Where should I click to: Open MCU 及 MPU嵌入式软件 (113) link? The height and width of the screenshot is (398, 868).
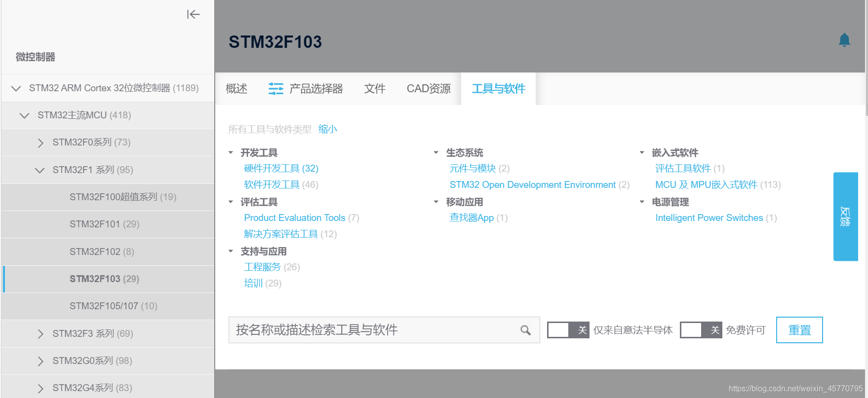click(x=718, y=185)
